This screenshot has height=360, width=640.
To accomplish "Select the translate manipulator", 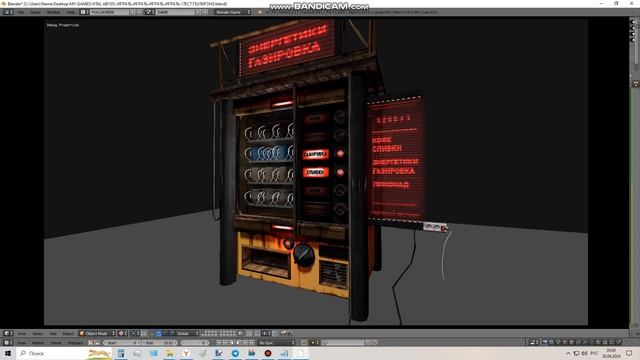I will tap(159, 333).
